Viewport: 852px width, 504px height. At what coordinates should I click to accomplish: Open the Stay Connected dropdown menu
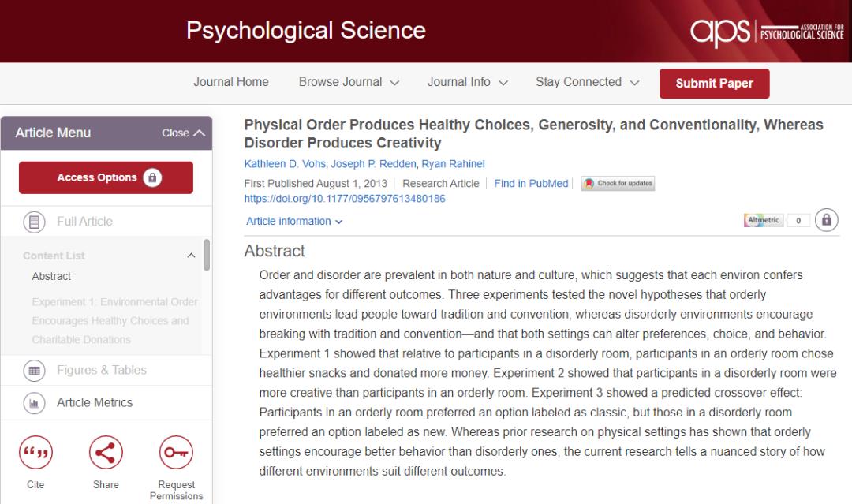[x=589, y=82]
